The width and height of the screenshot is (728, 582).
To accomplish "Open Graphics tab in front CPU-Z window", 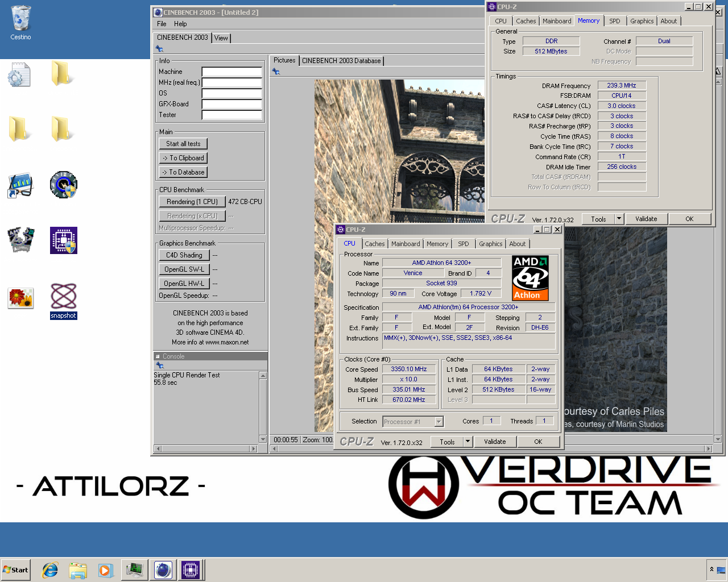I will pos(490,244).
